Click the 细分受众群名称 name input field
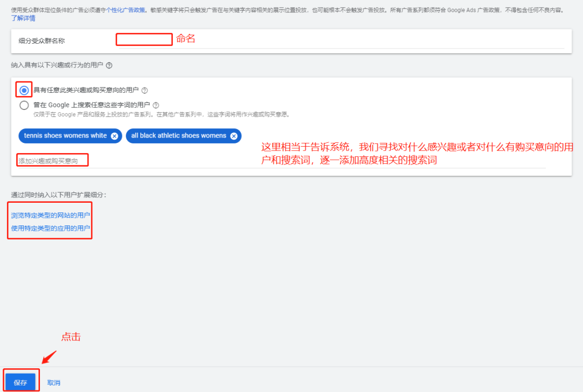 (144, 39)
